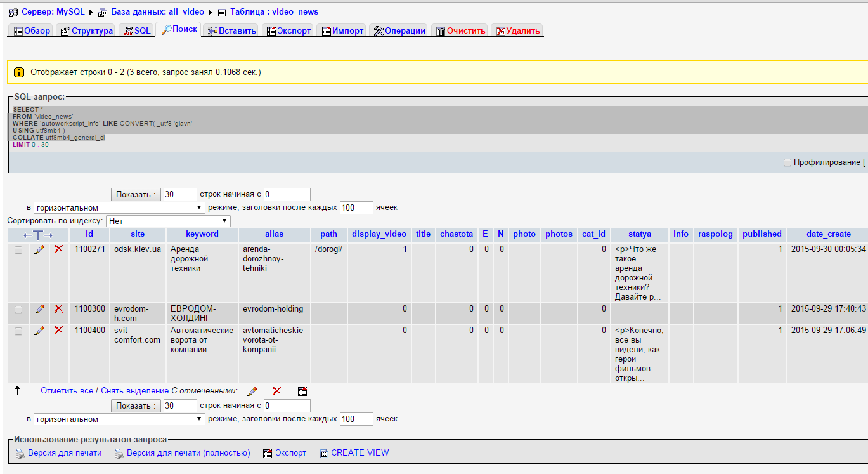Click Отметить все link
This screenshot has height=474, width=868.
pos(67,391)
